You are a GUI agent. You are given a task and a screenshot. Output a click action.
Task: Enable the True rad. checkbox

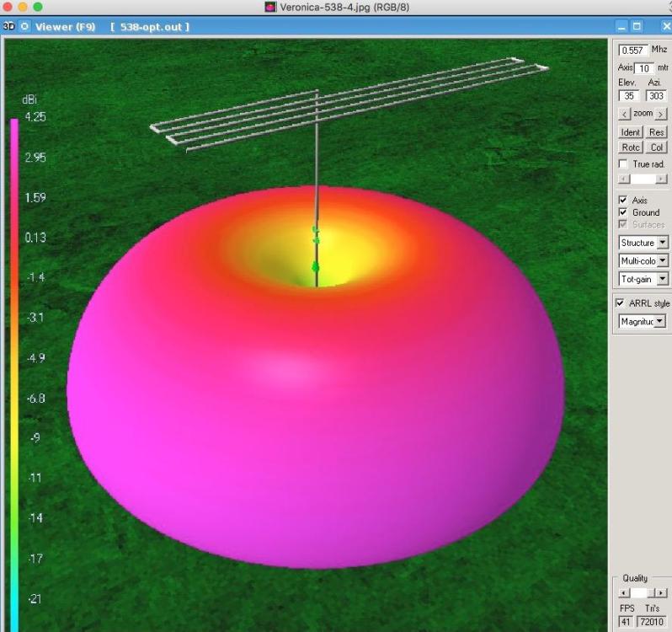tap(623, 163)
